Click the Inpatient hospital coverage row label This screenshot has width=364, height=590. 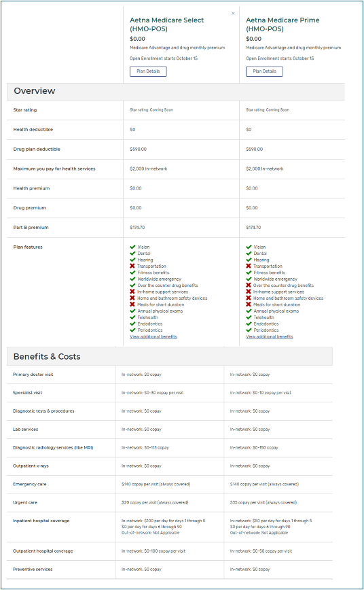tap(41, 521)
